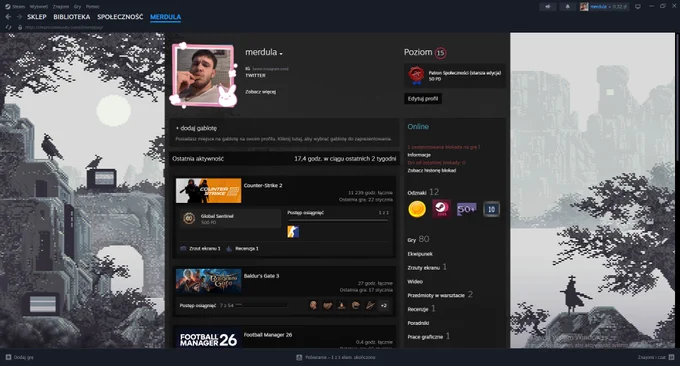Viewport: 680px width, 366px height.
Task: Open the Znajomi menu
Action: click(x=61, y=7)
